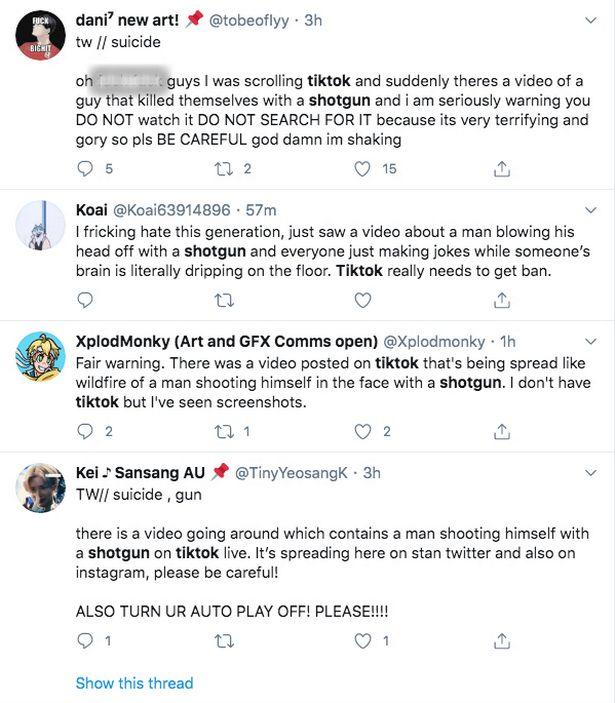Like Kei Sansang AU's tweet
This screenshot has width=615, height=703.
click(x=363, y=640)
